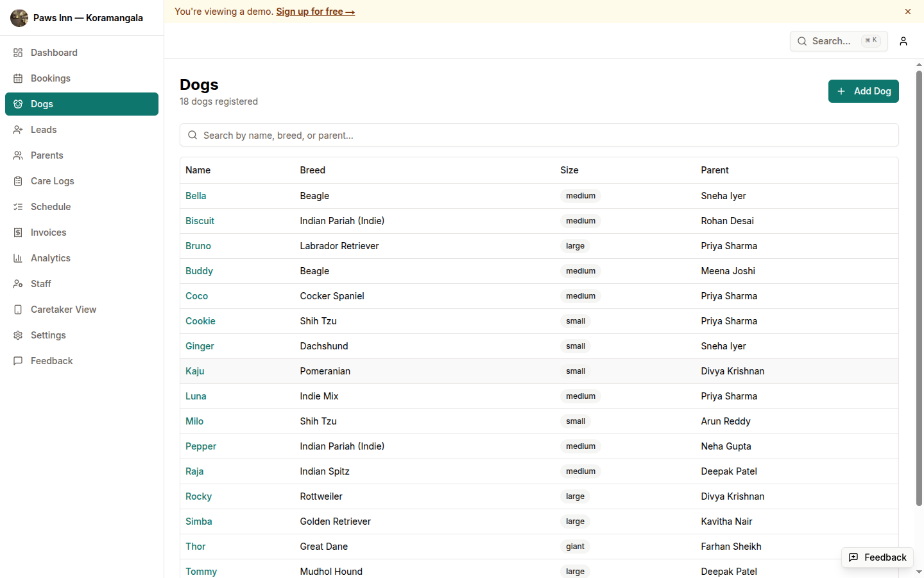Focus the dog name search field
Image resolution: width=924 pixels, height=578 pixels.
tap(539, 136)
